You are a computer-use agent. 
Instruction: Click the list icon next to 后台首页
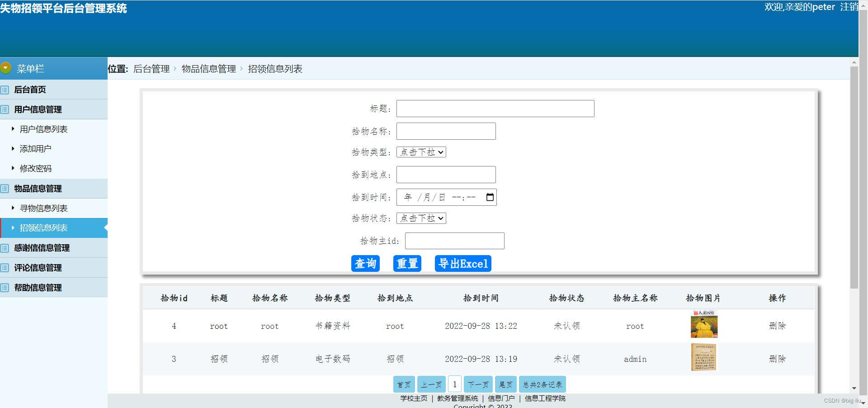5,90
